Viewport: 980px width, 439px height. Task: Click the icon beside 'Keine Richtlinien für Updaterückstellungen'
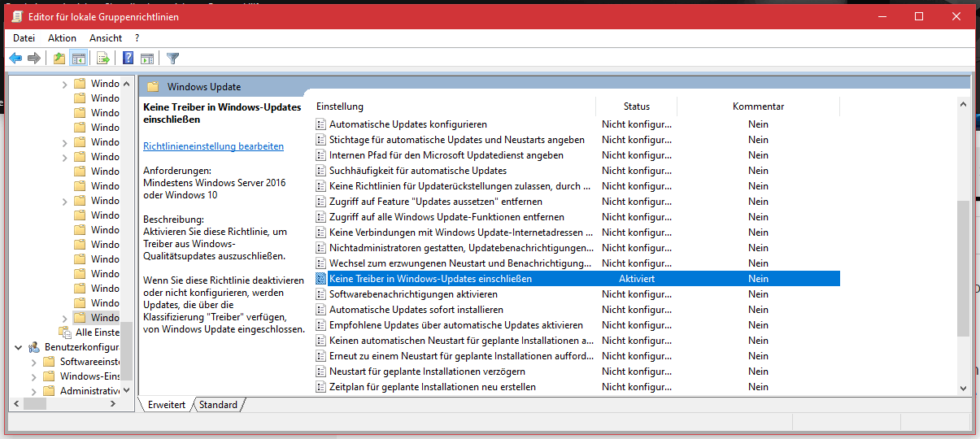(x=320, y=186)
